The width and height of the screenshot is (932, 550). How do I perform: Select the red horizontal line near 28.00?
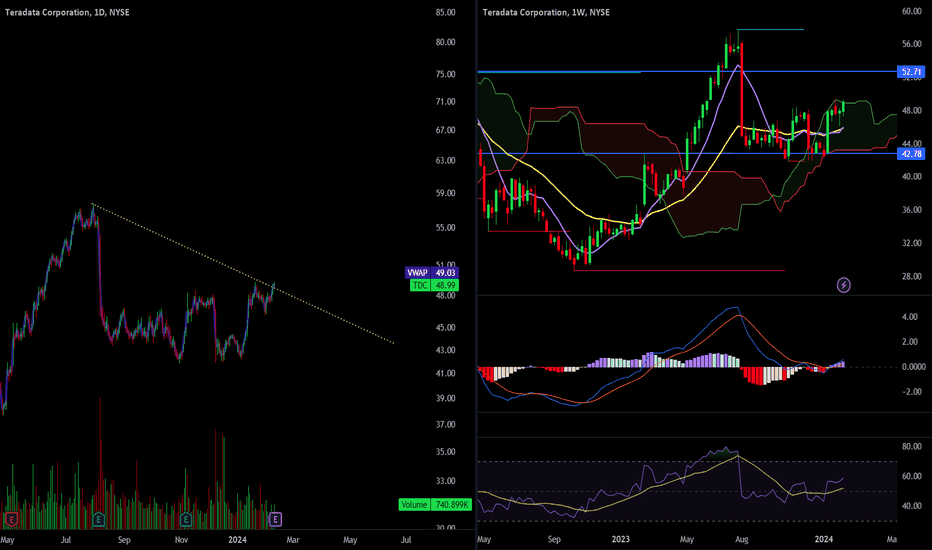tap(679, 271)
